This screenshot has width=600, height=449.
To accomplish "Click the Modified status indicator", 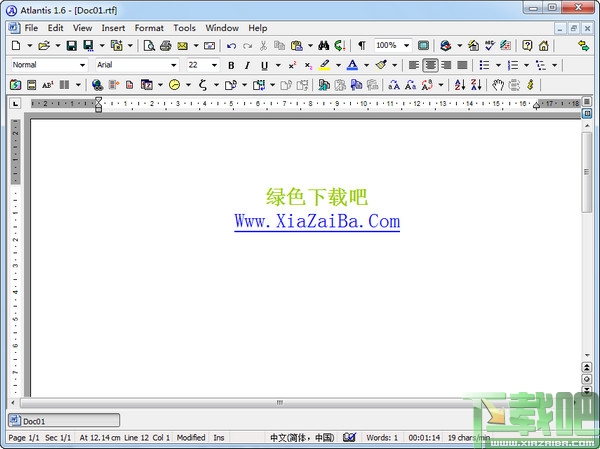I will tap(191, 437).
